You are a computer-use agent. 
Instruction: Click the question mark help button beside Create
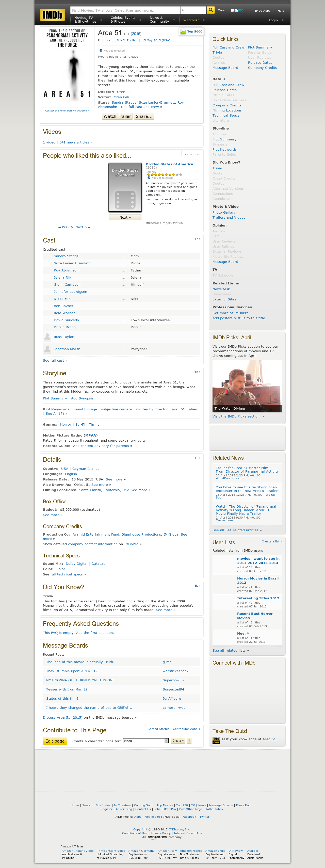click(189, 741)
